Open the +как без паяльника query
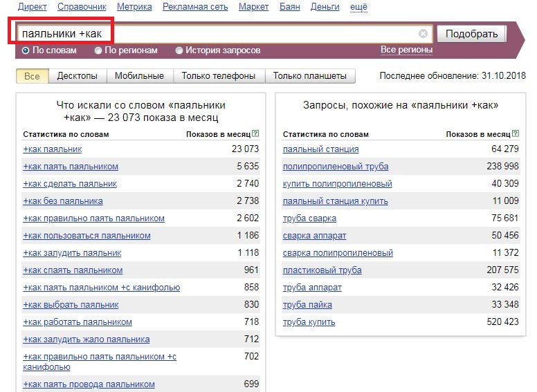 [63, 201]
